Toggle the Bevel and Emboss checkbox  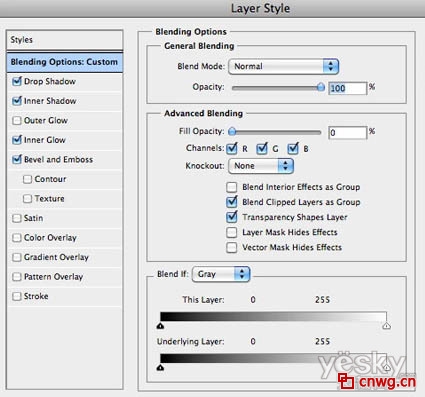pyautogui.click(x=17, y=160)
